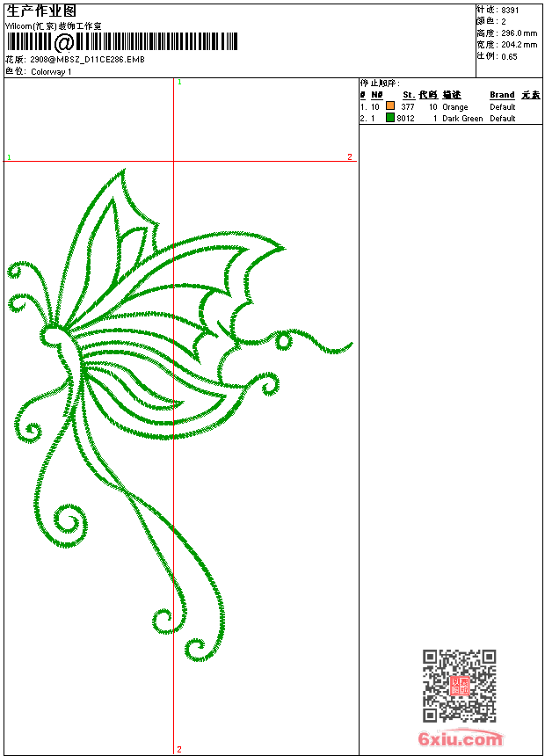This screenshot has width=545, height=756.
Task: Click 'Default' brand in the Orange row
Action: pos(503,107)
